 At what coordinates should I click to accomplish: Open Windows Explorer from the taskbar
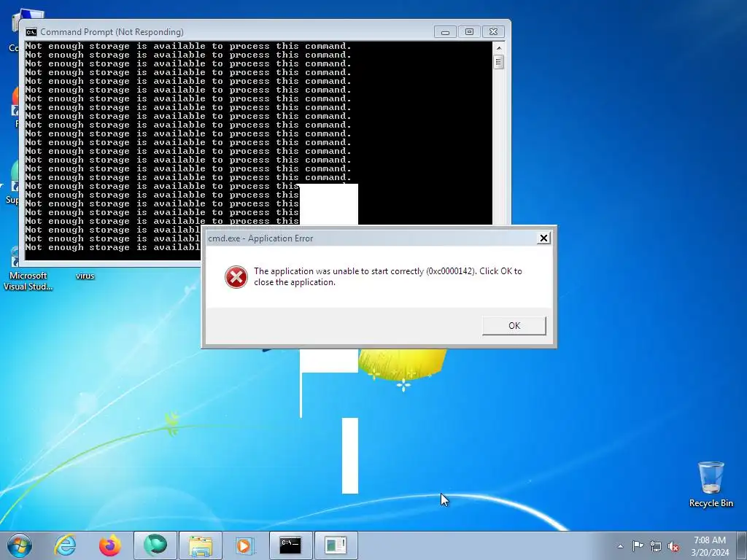[x=201, y=545]
